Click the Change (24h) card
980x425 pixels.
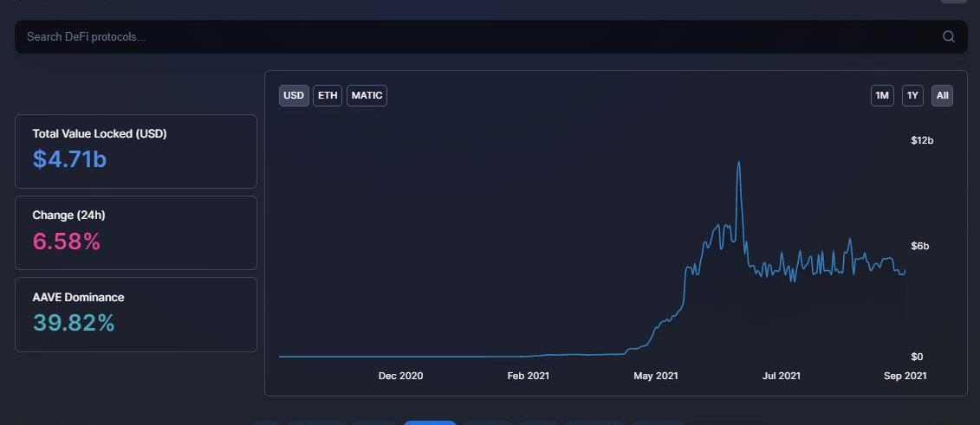pyautogui.click(x=136, y=233)
